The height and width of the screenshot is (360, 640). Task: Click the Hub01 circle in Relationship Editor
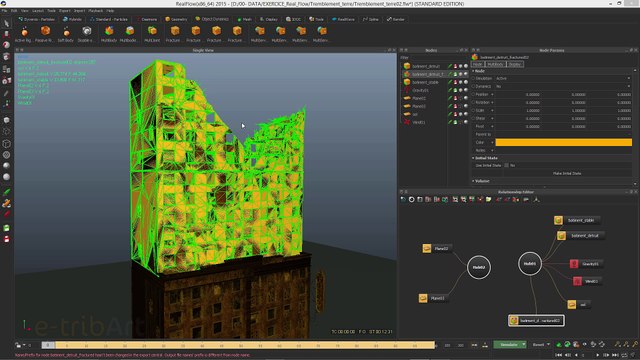(x=530, y=264)
